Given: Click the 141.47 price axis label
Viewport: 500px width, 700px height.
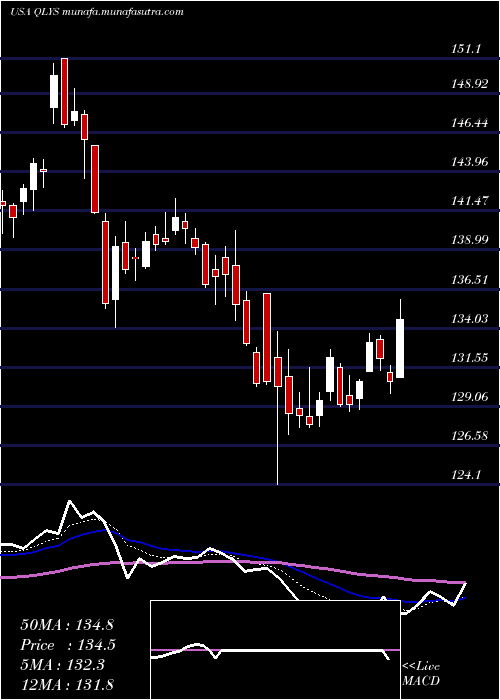Looking at the screenshot, I should 470,201.
